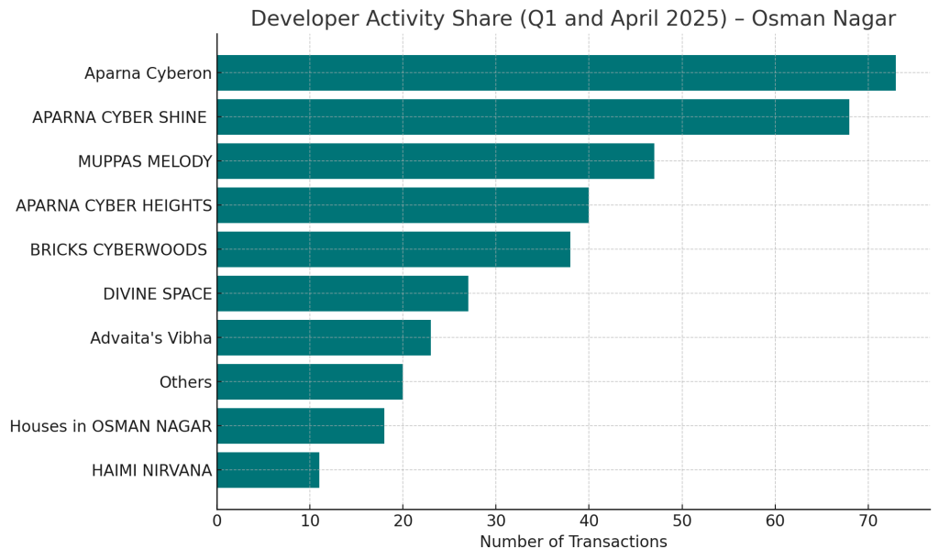Viewport: 939px width, 560px height.
Task: Click the 'Advaita's Vibha' axis label
Action: click(151, 338)
